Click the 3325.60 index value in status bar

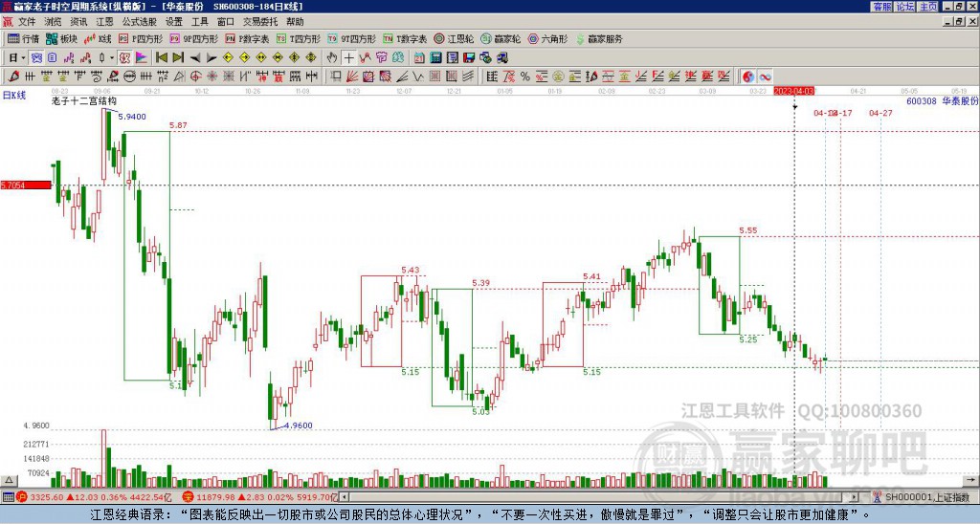[x=47, y=498]
